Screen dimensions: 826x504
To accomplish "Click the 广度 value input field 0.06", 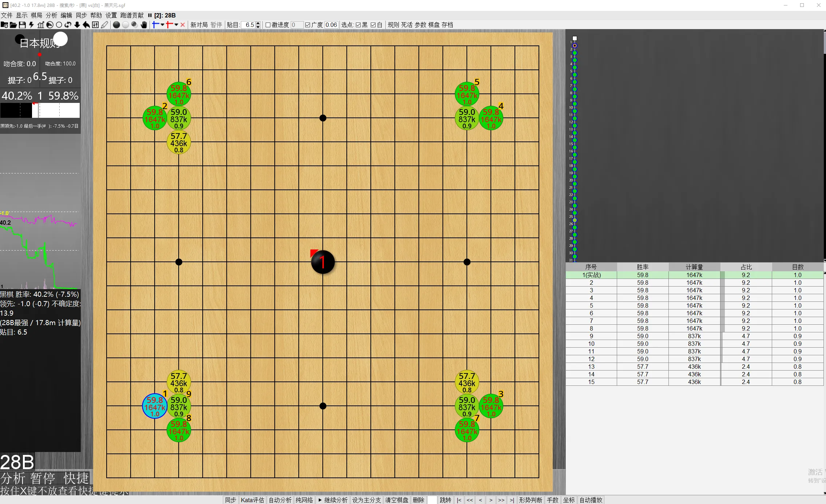I will (331, 25).
